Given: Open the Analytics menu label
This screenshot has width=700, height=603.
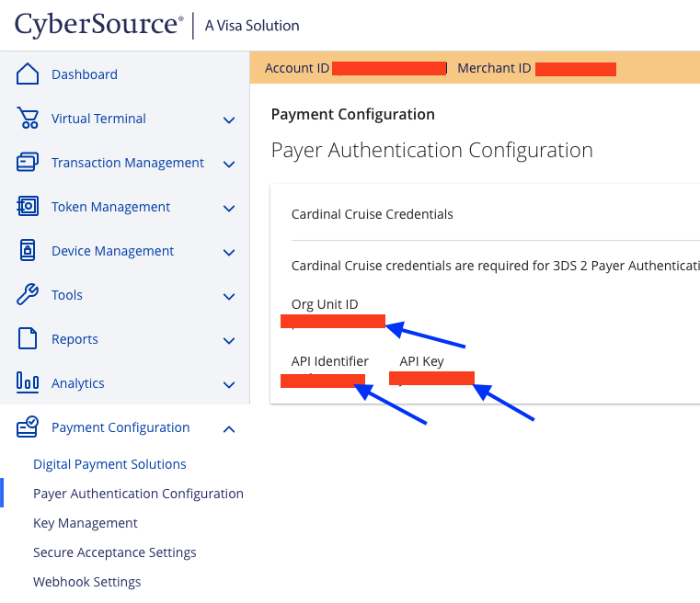Looking at the screenshot, I should [77, 383].
